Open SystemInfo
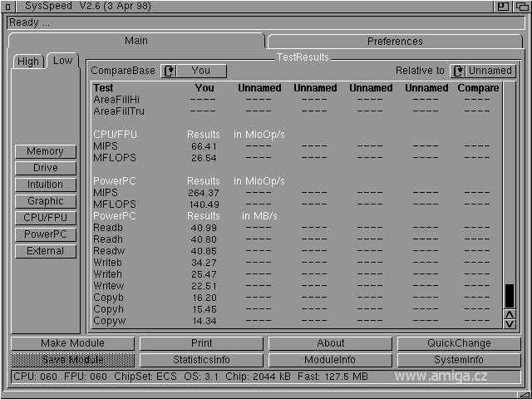532x399 pixels. 459,360
